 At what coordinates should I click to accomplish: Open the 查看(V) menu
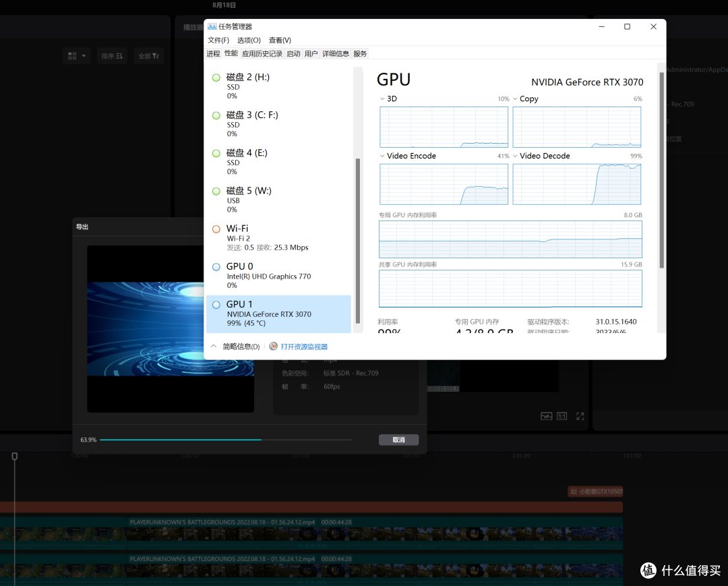pyautogui.click(x=280, y=40)
